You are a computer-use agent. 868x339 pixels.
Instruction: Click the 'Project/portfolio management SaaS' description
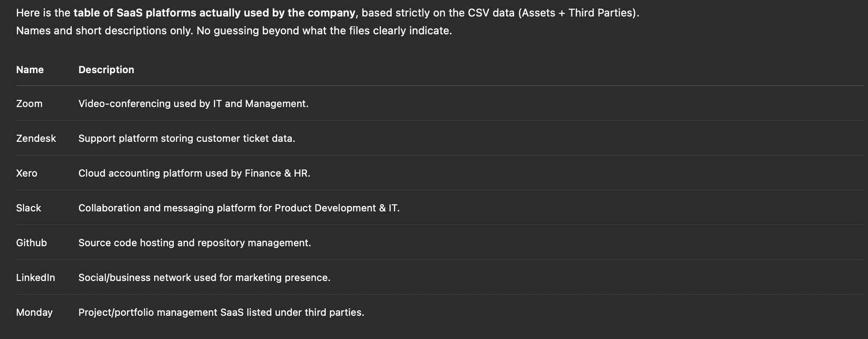click(221, 312)
